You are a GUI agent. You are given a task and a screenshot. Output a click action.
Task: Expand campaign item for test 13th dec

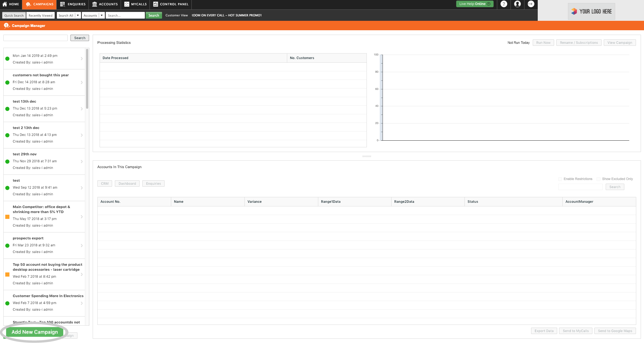[82, 108]
